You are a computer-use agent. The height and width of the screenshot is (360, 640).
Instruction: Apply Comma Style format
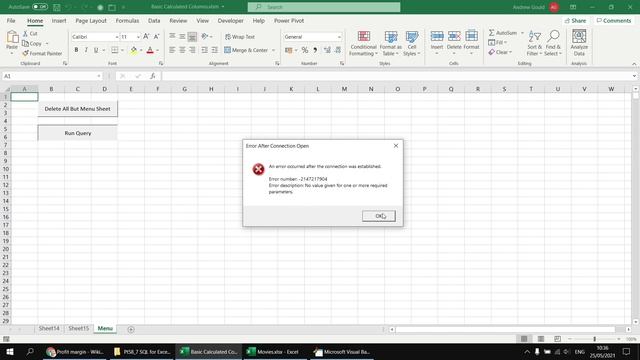pyautogui.click(x=315, y=50)
